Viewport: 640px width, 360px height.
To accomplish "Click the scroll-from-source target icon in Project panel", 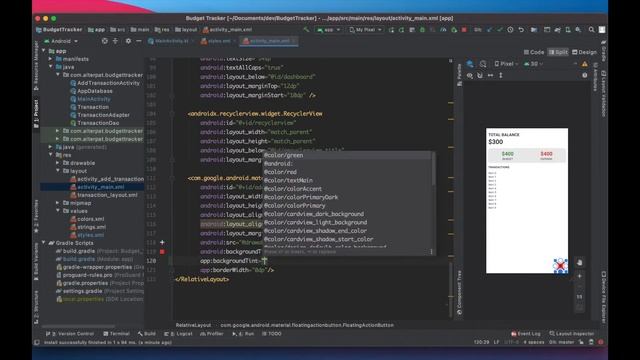I will coord(105,41).
